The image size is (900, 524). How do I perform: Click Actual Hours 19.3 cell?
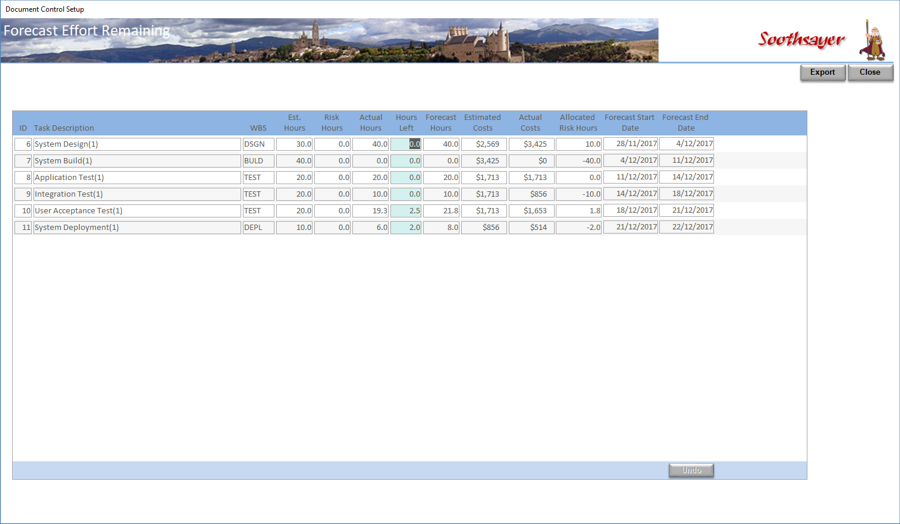(371, 211)
